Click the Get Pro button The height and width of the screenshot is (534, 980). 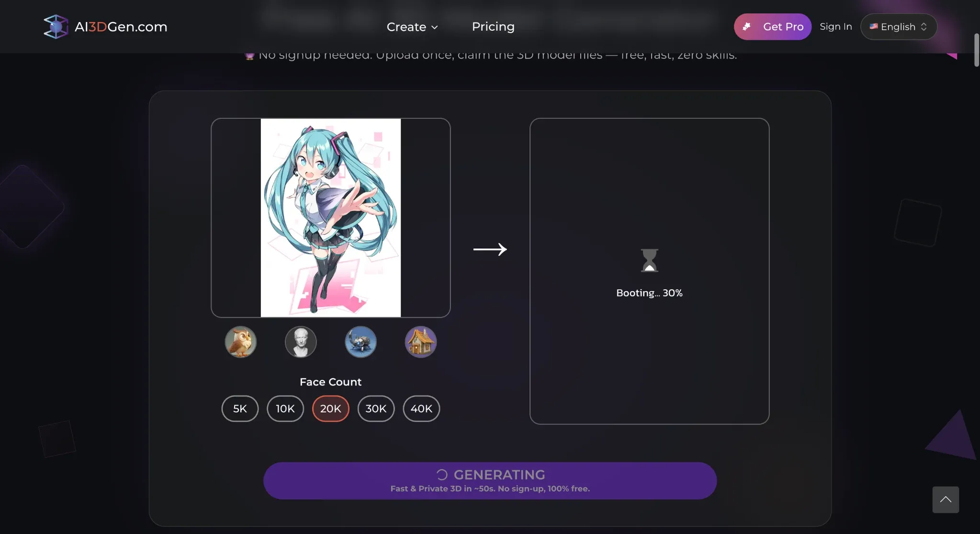[x=772, y=27]
